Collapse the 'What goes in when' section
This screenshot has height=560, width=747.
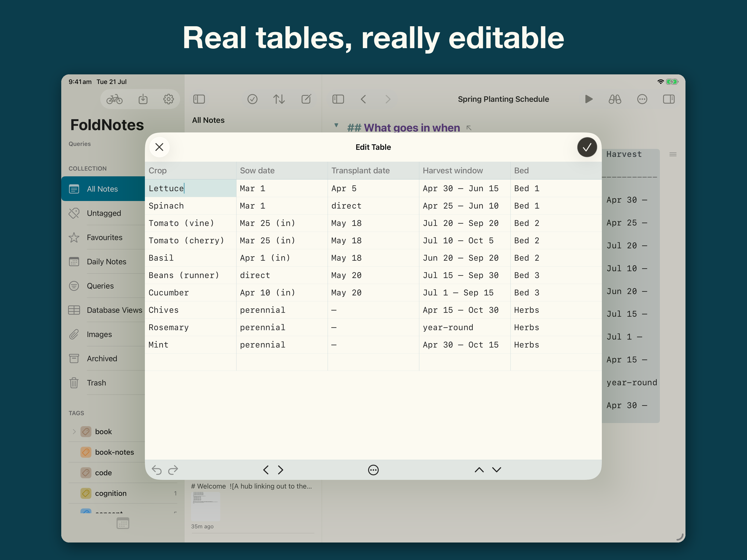tap(336, 125)
